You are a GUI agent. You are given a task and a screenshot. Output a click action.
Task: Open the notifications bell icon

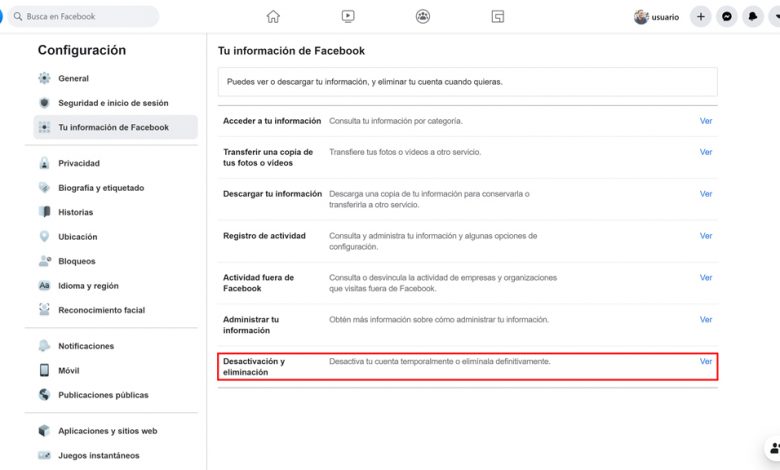click(x=753, y=17)
